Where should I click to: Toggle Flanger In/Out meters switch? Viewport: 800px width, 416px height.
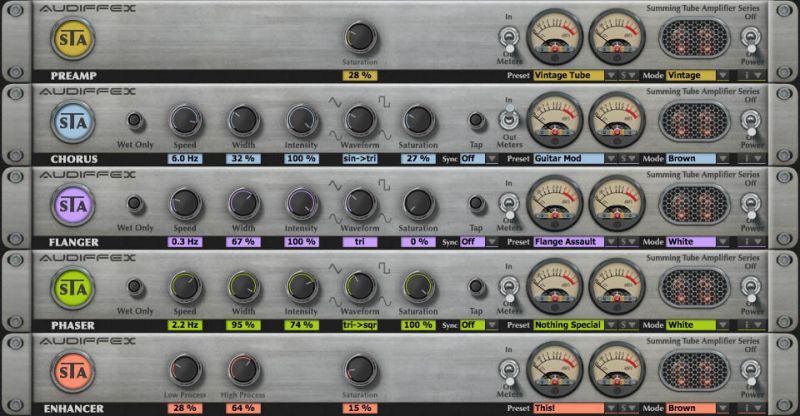point(509,206)
